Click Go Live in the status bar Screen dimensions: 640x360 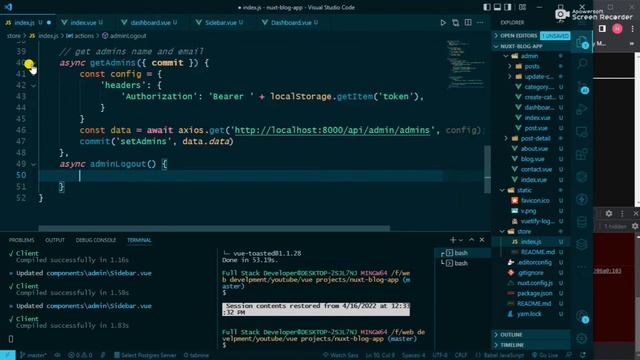[x=545, y=355]
